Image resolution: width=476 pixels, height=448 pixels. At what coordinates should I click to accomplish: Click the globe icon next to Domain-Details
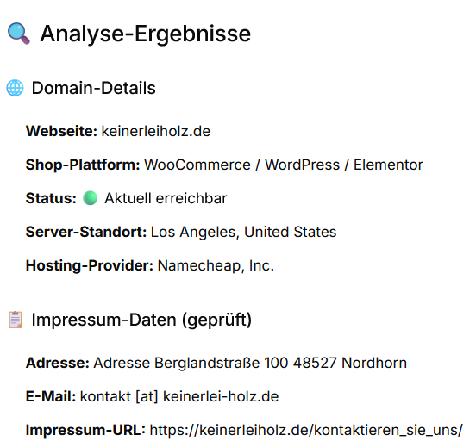[x=15, y=88]
